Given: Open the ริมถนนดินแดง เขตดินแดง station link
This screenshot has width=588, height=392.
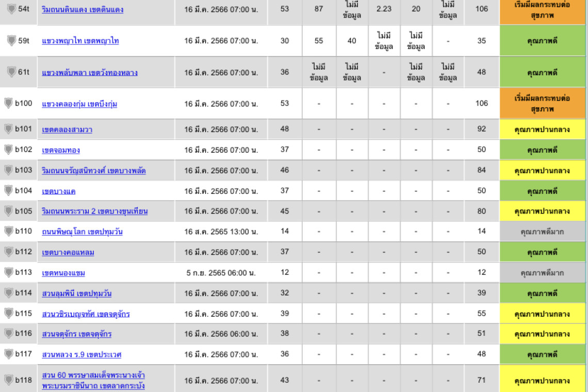Looking at the screenshot, I should (x=83, y=10).
